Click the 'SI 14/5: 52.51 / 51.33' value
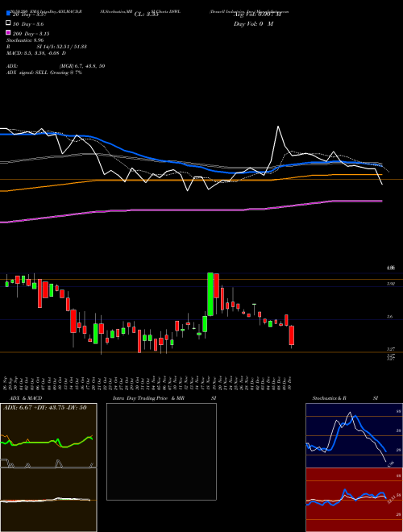 [x=62, y=47]
